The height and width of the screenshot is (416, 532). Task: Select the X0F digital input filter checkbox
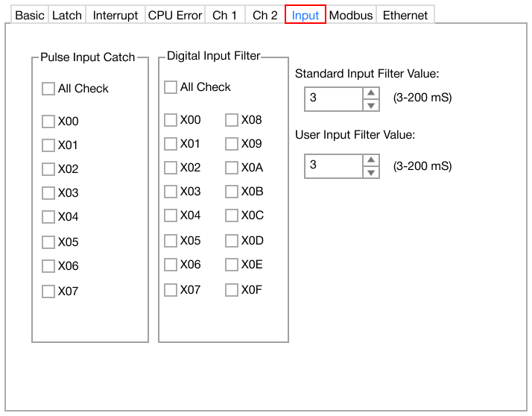pyautogui.click(x=232, y=290)
